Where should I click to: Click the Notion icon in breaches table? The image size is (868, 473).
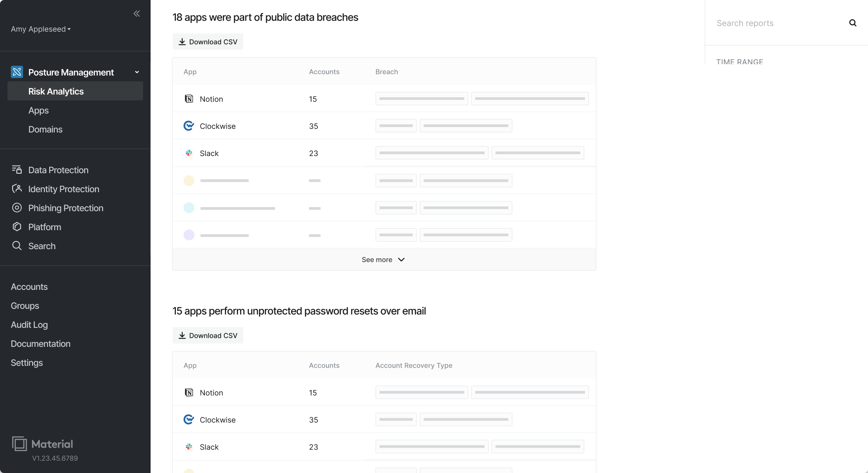[189, 99]
